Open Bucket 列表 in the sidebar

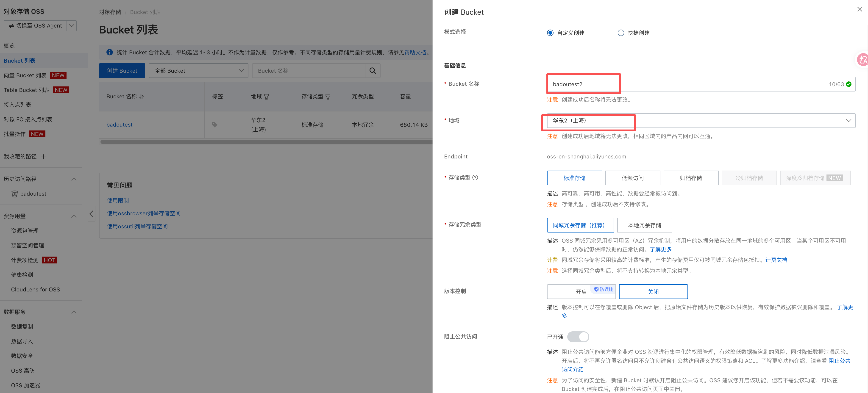click(19, 61)
